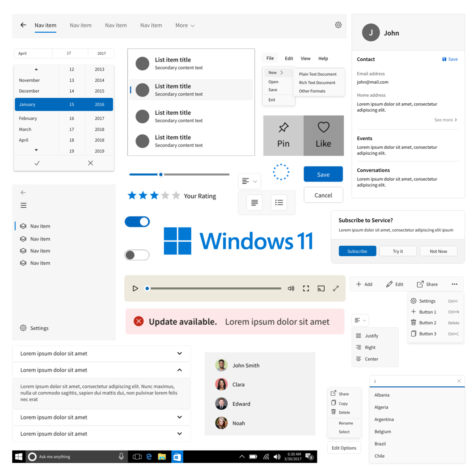Click Save link in Contact card header
The image size is (476, 476).
click(450, 59)
